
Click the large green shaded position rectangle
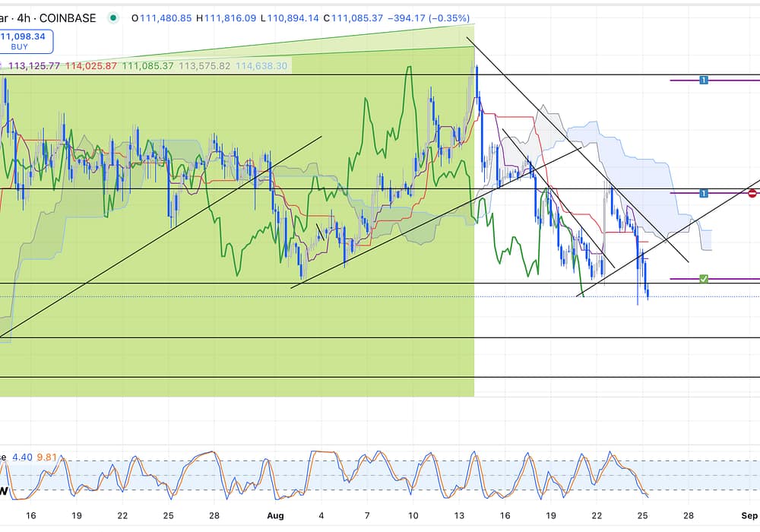pyautogui.click(x=228, y=350)
